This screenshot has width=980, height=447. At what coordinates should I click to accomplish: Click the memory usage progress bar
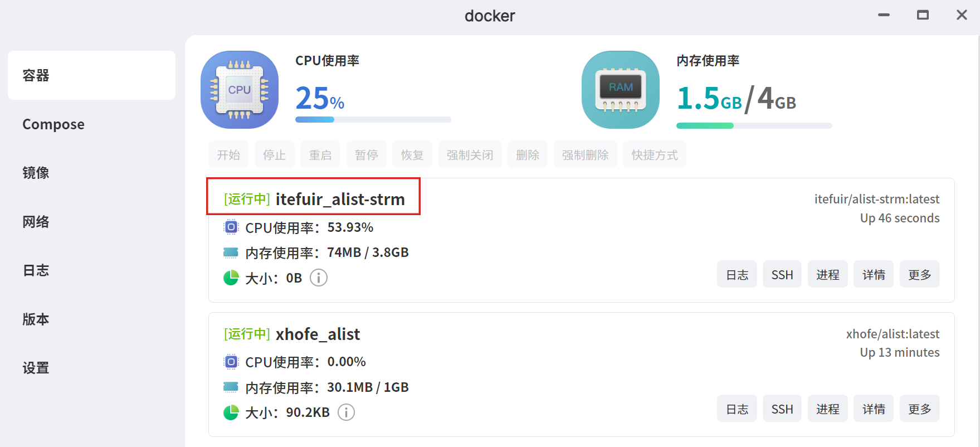pyautogui.click(x=754, y=125)
